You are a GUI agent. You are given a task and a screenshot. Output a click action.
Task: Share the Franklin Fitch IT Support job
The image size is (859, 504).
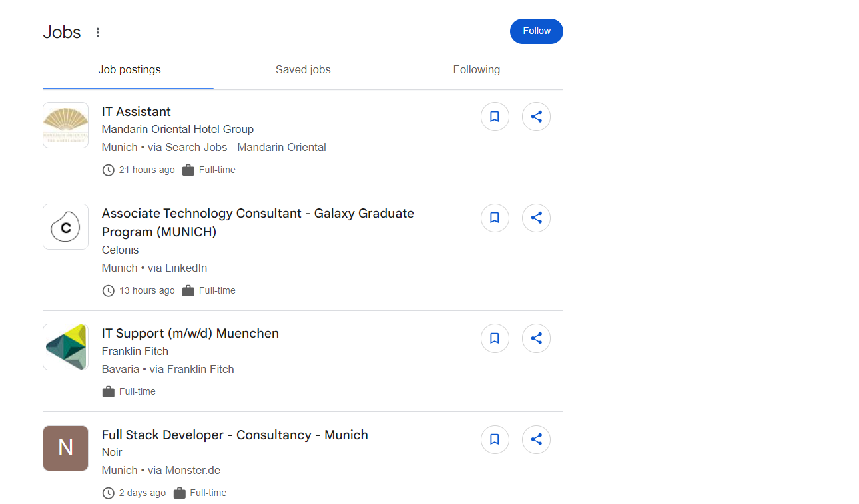click(537, 338)
